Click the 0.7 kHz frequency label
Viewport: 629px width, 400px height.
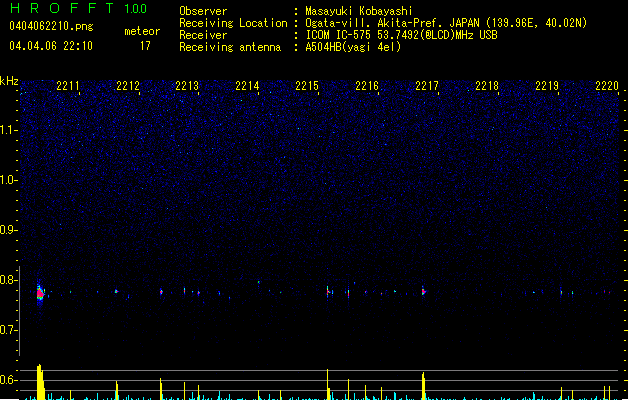click(9, 330)
